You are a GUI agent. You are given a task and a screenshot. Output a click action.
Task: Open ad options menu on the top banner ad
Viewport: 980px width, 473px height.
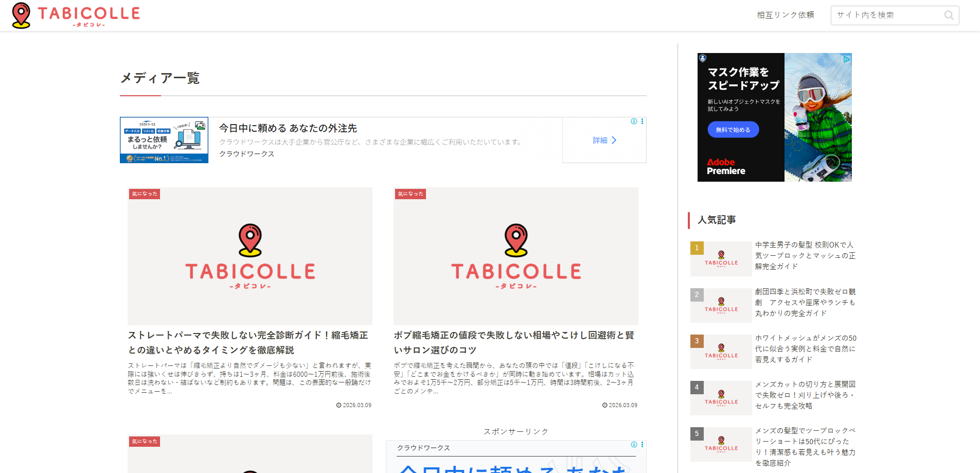tap(642, 121)
